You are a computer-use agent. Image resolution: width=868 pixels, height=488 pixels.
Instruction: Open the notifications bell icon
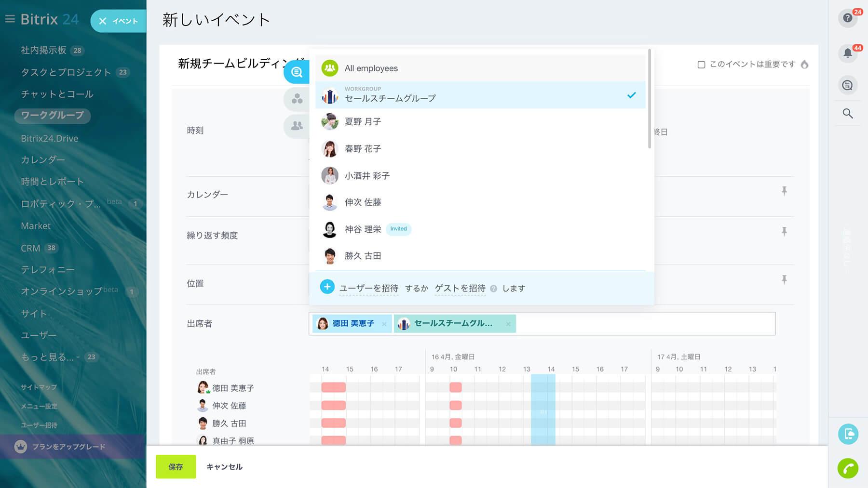847,53
